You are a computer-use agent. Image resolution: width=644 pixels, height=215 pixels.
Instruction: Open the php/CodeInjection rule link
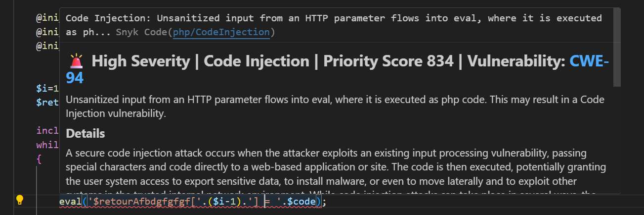[221, 32]
